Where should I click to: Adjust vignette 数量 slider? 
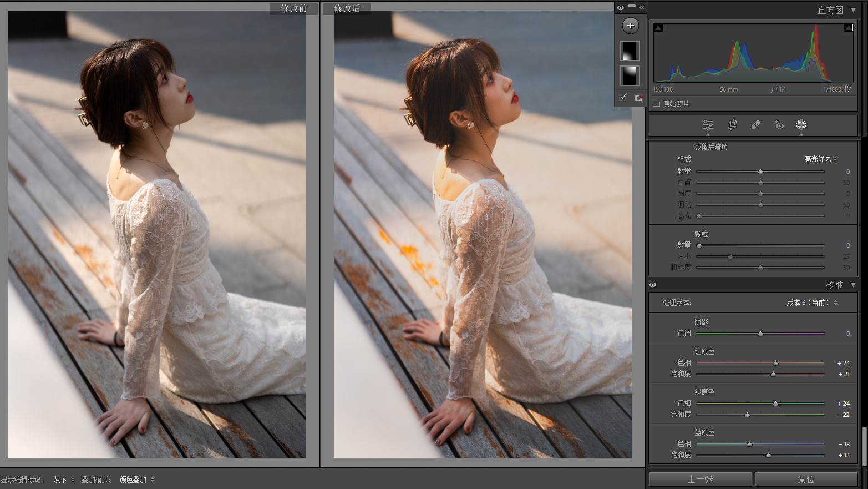pyautogui.click(x=760, y=172)
